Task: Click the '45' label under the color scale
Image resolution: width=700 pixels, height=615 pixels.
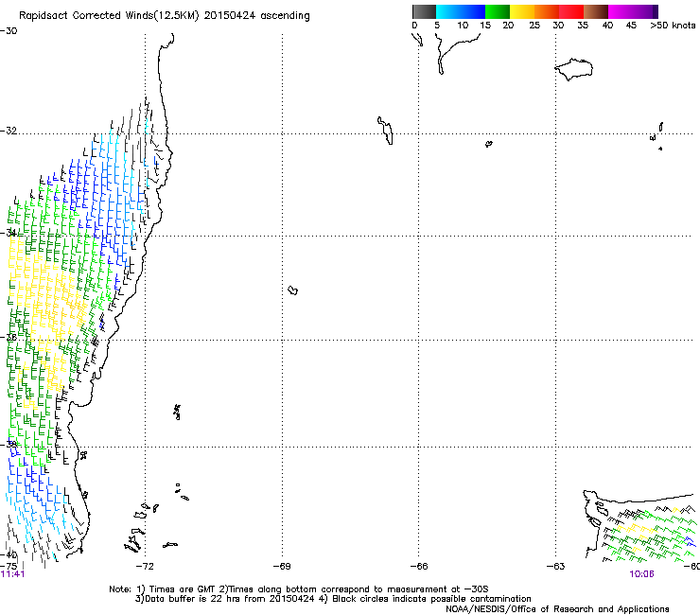Action: 631,26
